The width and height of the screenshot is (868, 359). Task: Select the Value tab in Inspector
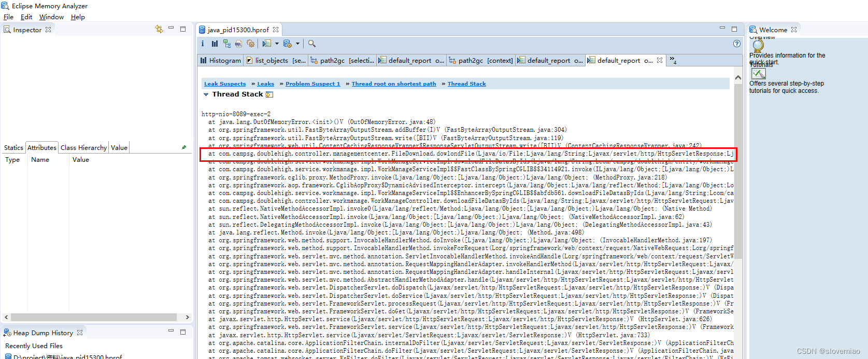119,147
